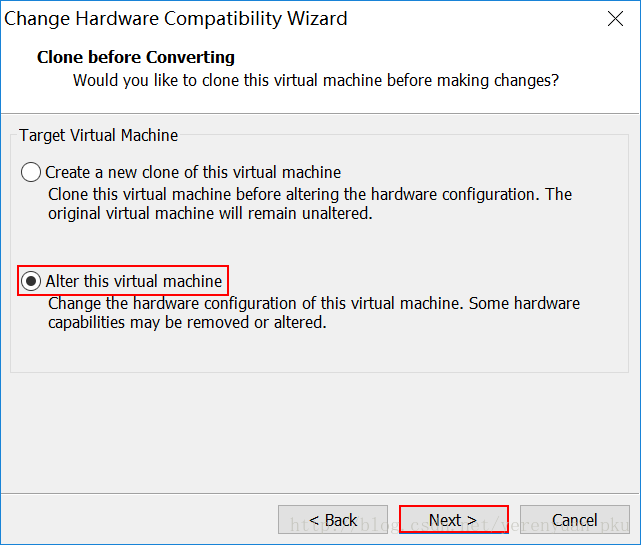Select the "Alter this virtual machine" radio circle
641x545 pixels.
click(32, 281)
